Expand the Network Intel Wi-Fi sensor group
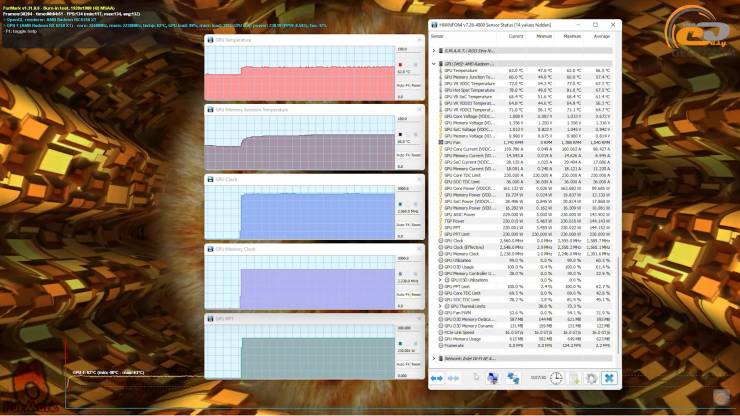Image resolution: width=740 pixels, height=416 pixels. click(x=434, y=358)
